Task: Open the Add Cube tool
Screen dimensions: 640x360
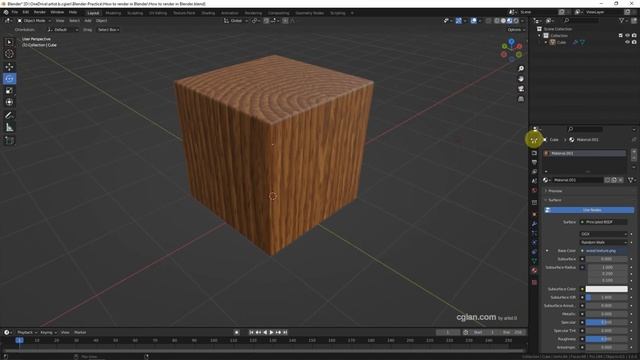Action: point(9,140)
